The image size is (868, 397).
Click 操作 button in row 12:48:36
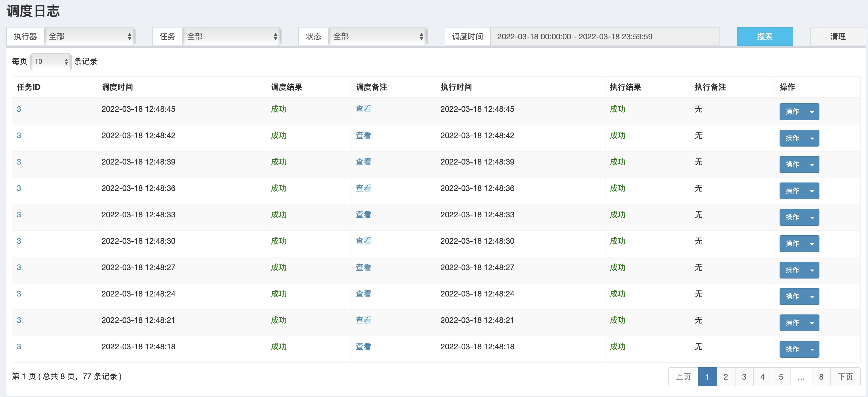click(792, 191)
